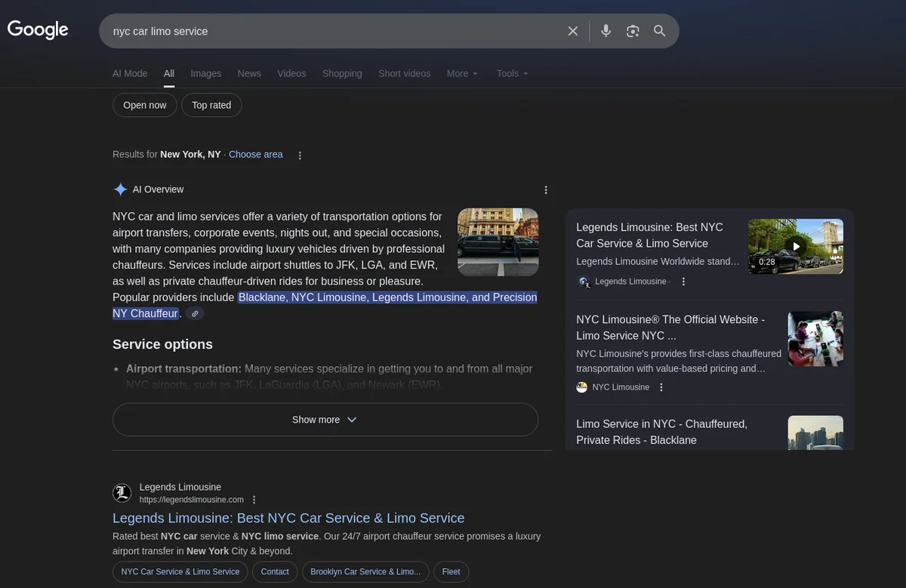The height and width of the screenshot is (588, 906).
Task: Click the Legends Limousine favicon in the result
Action: click(122, 492)
